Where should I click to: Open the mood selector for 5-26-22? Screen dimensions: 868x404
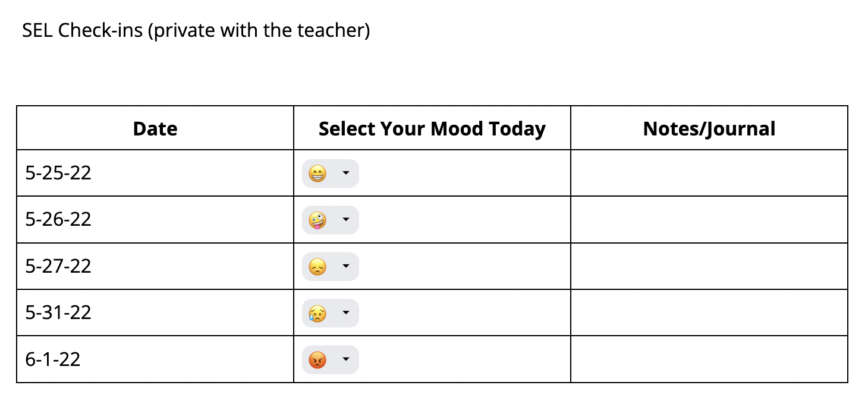click(x=345, y=220)
